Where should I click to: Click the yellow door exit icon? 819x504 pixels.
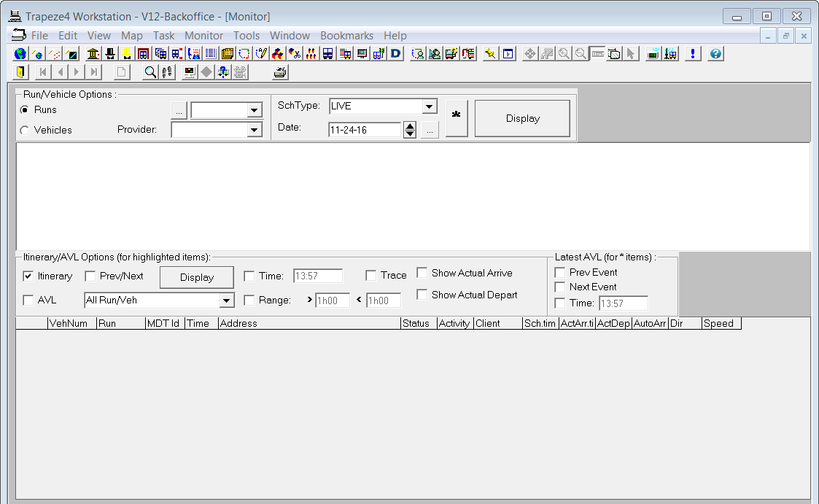pos(20,71)
